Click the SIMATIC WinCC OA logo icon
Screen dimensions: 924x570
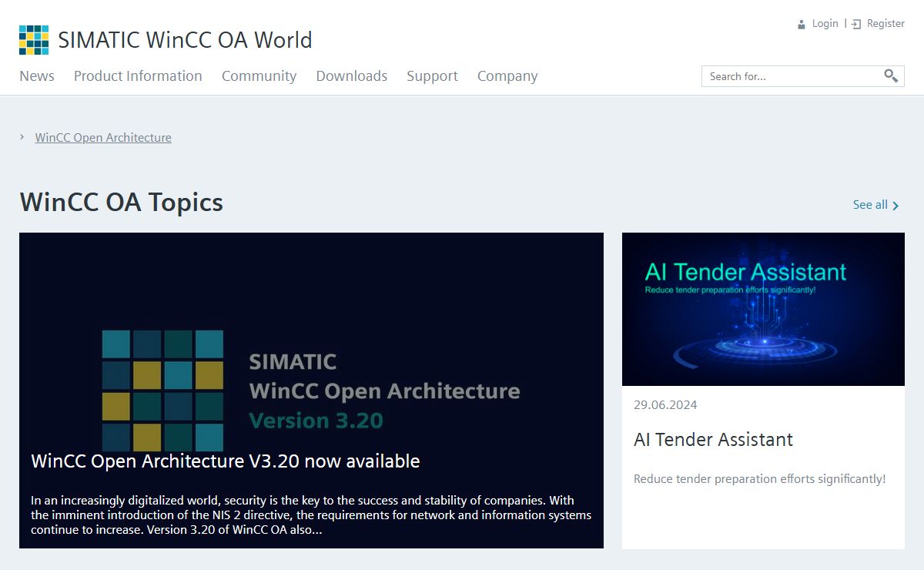click(x=34, y=40)
